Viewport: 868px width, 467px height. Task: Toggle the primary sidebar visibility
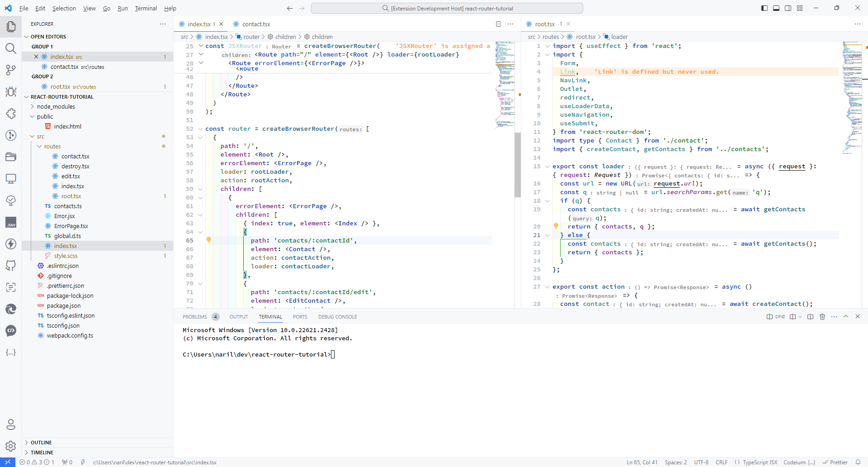pos(764,8)
